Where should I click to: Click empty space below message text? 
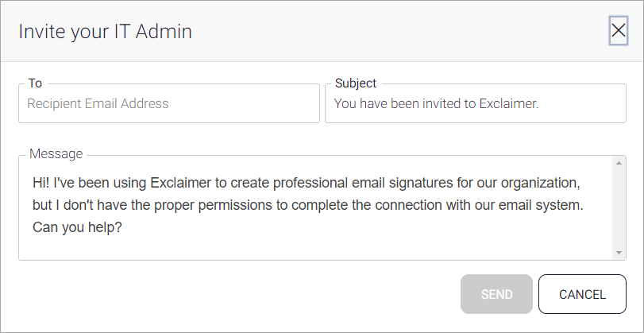[318, 247]
